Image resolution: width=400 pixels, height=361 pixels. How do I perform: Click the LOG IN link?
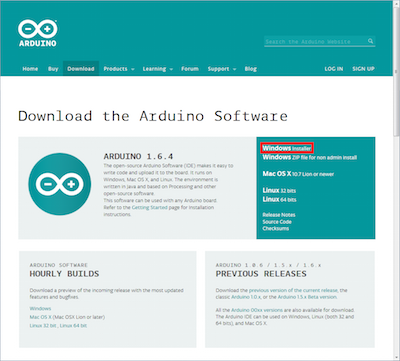[x=334, y=69]
